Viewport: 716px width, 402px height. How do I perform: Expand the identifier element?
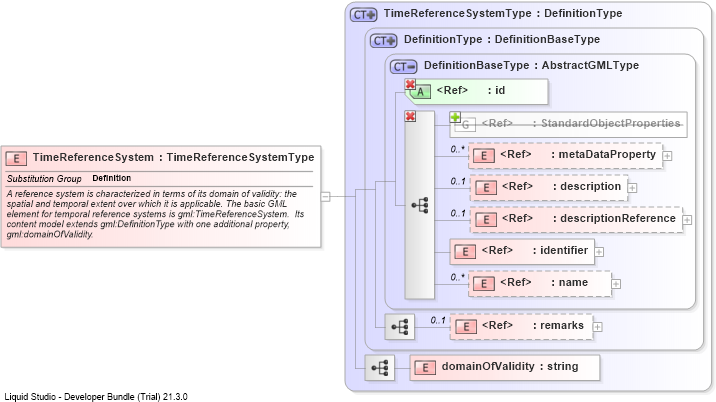pyautogui.click(x=599, y=252)
